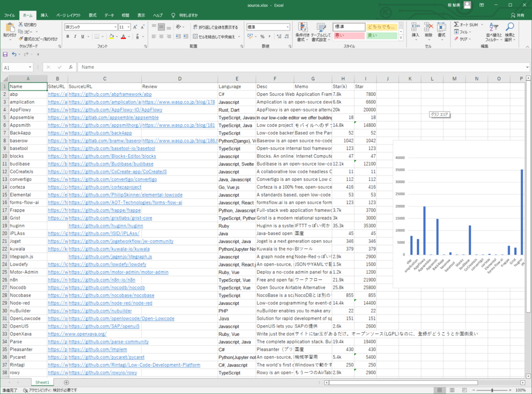Click the Paste (貼り付け) clipboard icon
Screen dimensions: 532x394
10,28
